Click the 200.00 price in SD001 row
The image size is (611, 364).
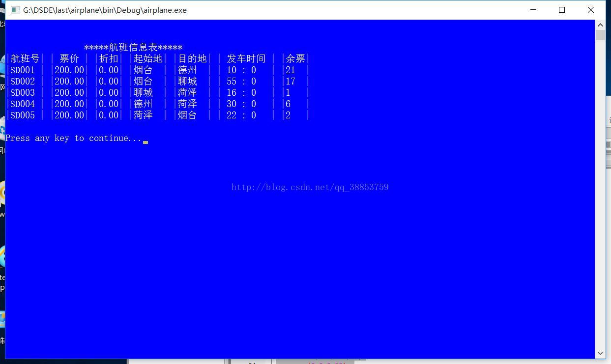tap(69, 70)
